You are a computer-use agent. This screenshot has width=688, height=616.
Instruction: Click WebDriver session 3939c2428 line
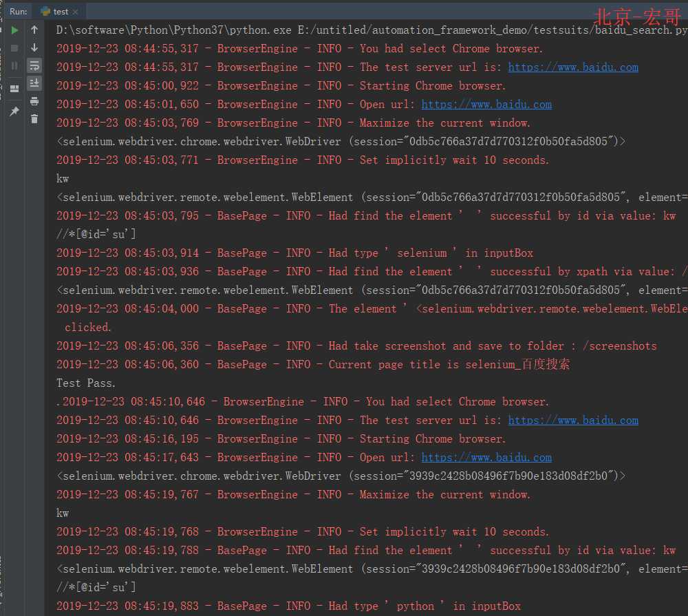[341, 476]
